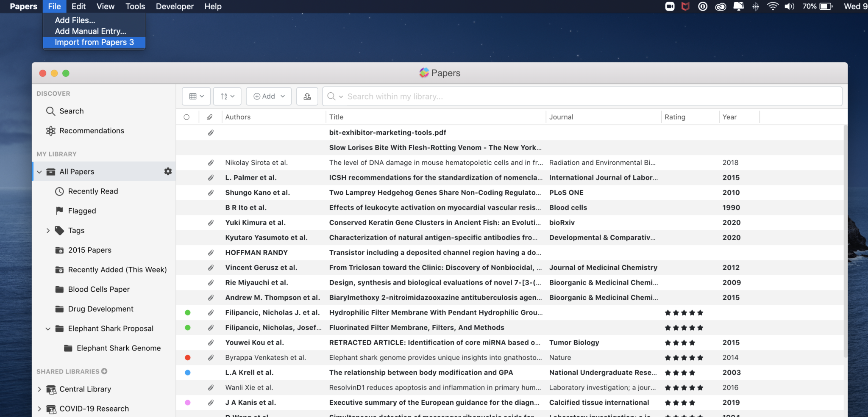
Task: Click attachment icon for L. Palmer row
Action: [211, 178]
